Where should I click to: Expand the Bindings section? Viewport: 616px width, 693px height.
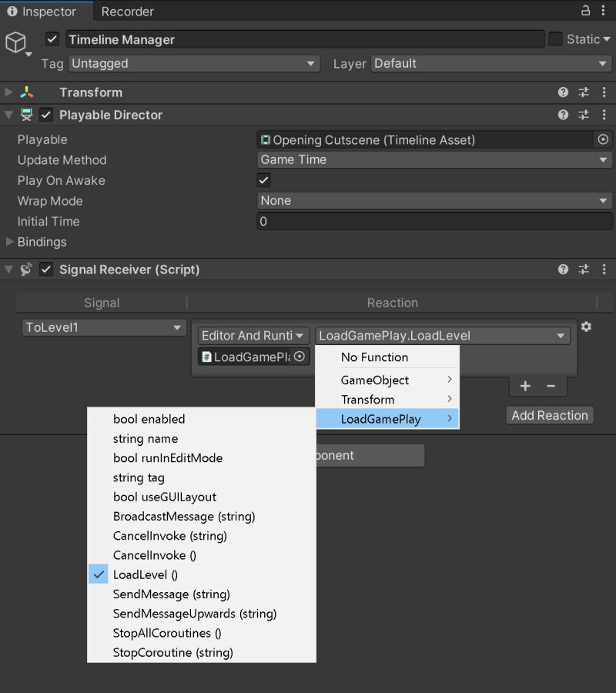tap(9, 242)
